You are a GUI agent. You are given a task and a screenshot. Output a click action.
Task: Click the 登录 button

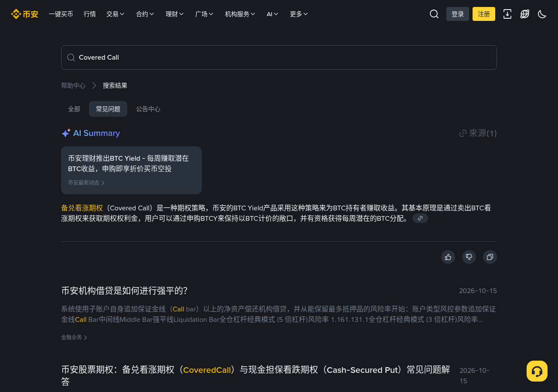click(x=458, y=14)
